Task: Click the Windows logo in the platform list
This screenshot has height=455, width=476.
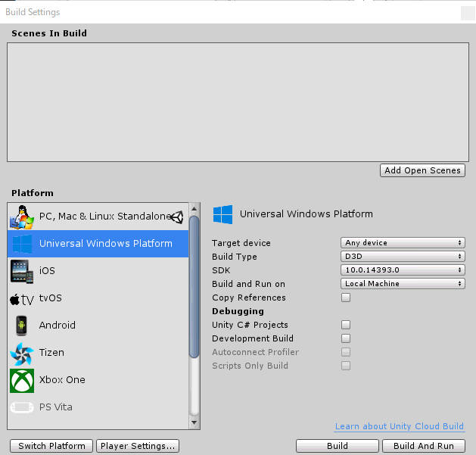Action: click(x=22, y=244)
